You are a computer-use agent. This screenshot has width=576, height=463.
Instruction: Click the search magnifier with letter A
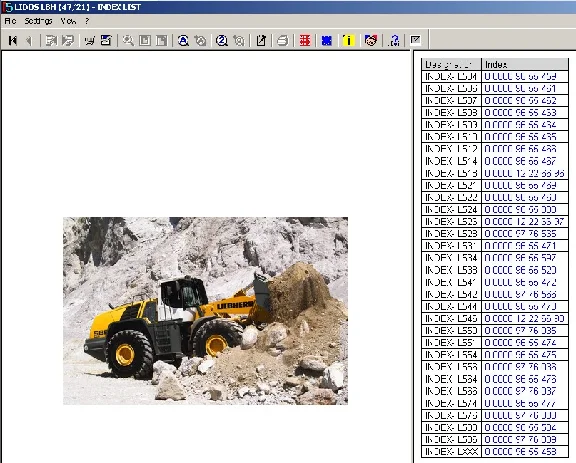pos(183,40)
